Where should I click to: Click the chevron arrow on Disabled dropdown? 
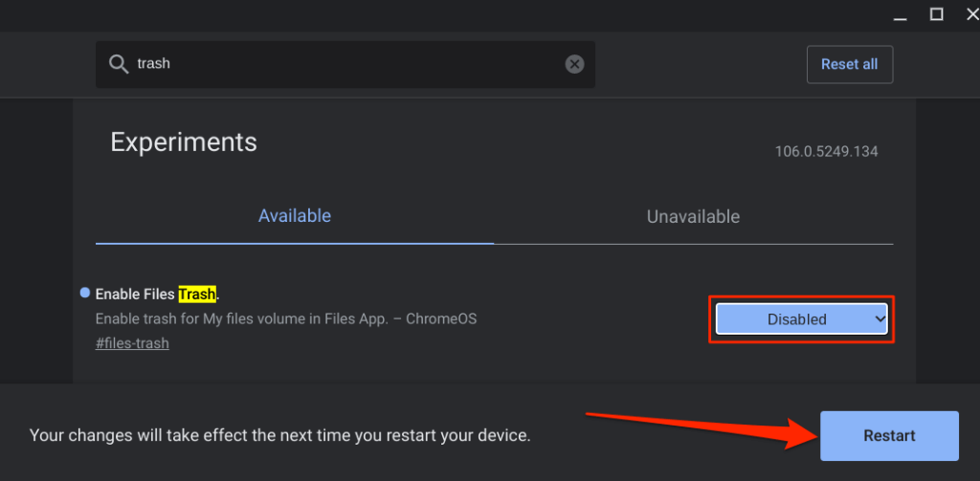(880, 319)
